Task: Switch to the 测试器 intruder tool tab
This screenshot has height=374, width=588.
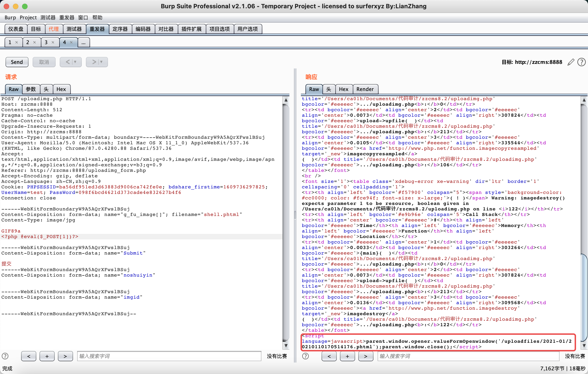Action: (74, 29)
